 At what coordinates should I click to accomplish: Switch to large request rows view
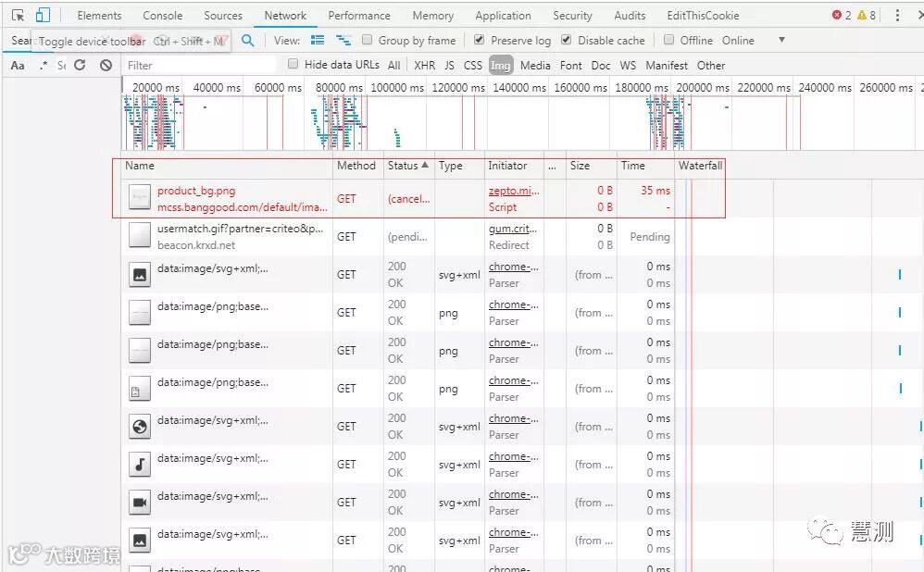pos(318,40)
